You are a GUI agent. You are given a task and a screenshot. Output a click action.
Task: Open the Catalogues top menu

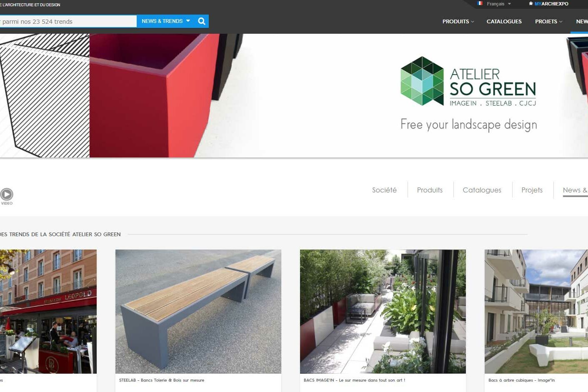pos(504,21)
